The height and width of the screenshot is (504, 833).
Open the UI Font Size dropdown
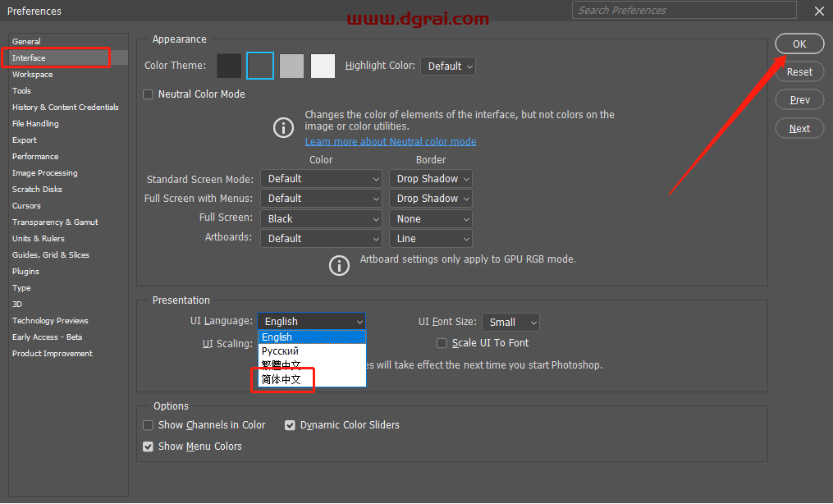tap(510, 323)
